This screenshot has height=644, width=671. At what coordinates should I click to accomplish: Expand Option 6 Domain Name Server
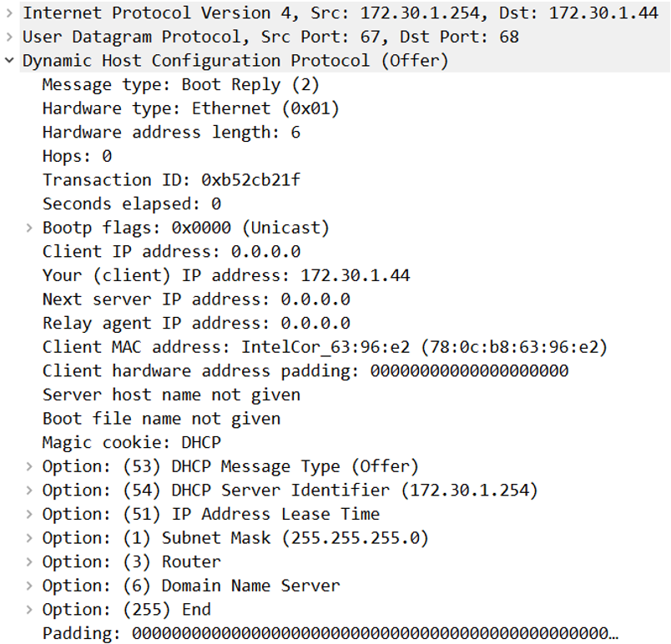pos(30,586)
